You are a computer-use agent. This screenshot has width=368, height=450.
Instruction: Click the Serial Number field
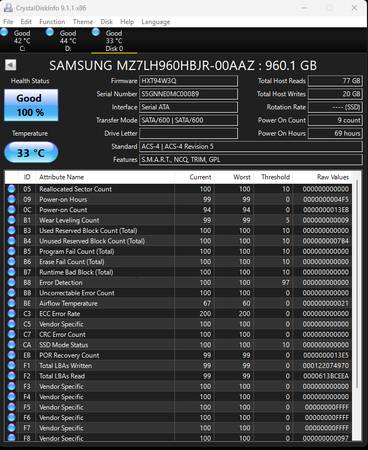tap(188, 94)
